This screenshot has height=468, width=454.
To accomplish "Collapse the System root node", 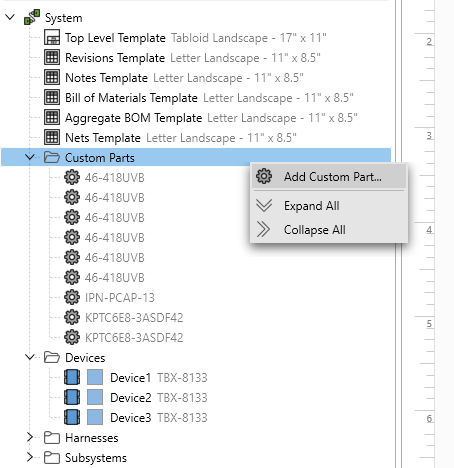I will pos(11,17).
